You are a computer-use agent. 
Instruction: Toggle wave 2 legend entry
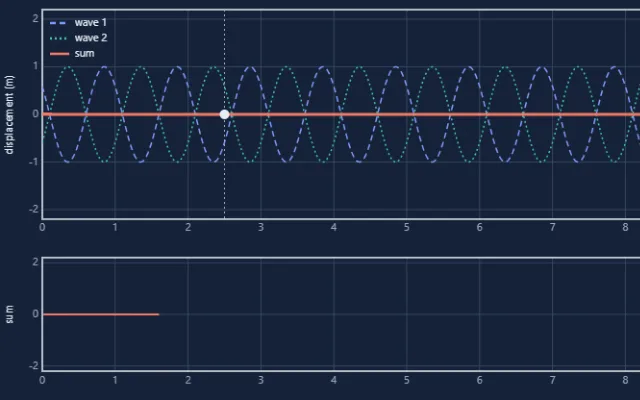[x=78, y=38]
